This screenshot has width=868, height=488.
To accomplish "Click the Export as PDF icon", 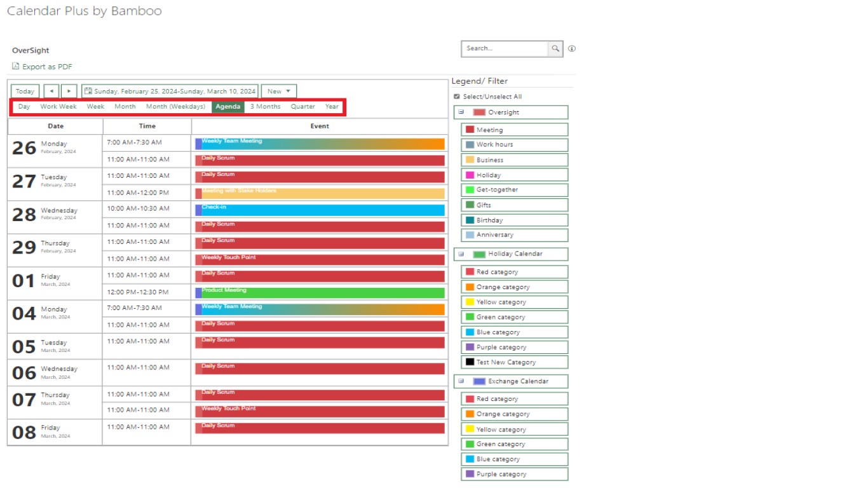I will pyautogui.click(x=16, y=66).
